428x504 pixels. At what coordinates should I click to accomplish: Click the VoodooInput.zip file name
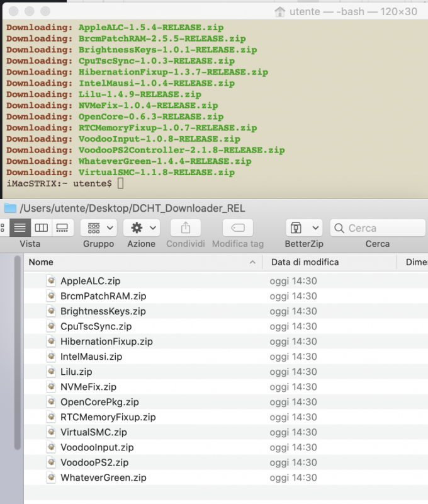(x=98, y=447)
